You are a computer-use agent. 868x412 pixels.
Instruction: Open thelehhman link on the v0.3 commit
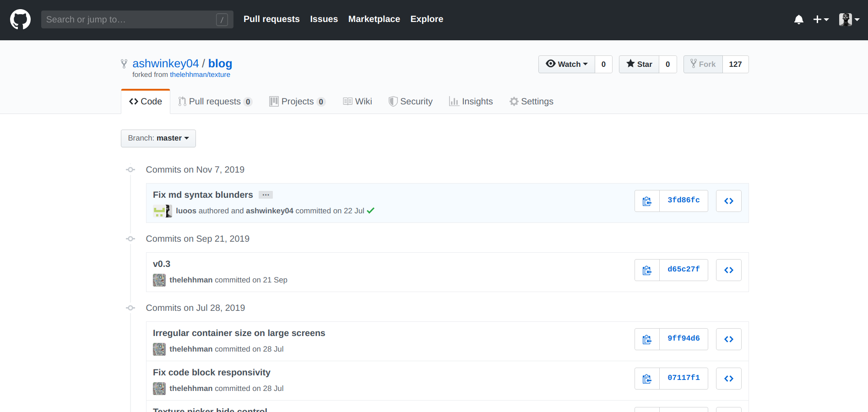click(191, 280)
